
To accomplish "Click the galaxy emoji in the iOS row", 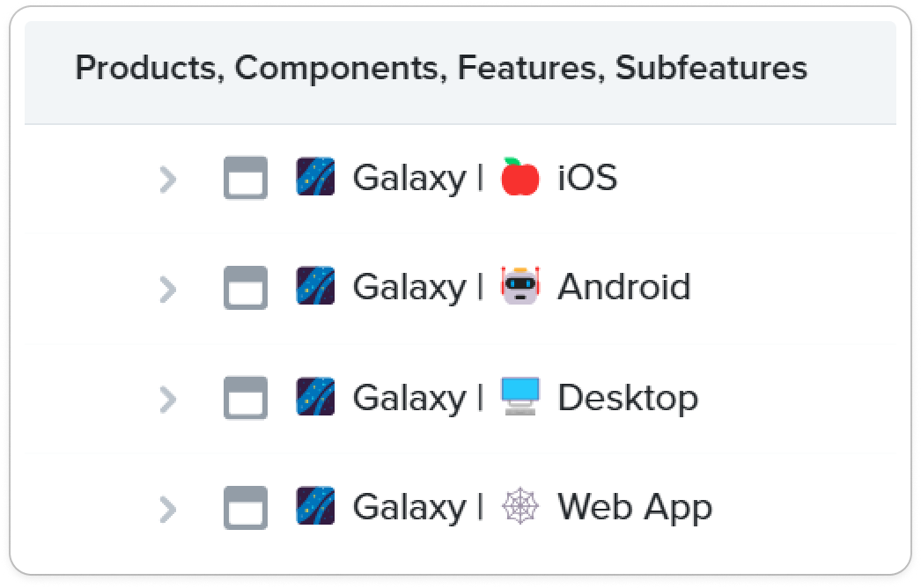I will (315, 176).
